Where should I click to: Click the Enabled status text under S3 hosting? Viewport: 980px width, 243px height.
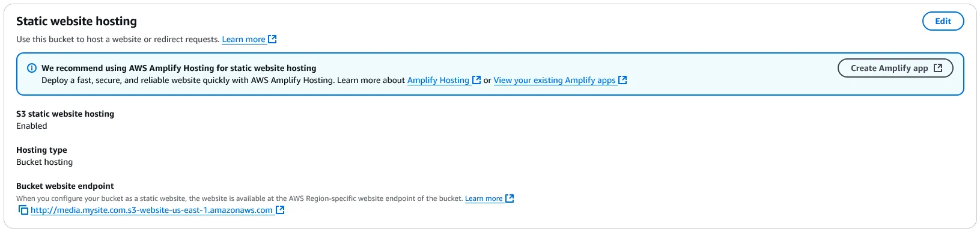[x=31, y=126]
